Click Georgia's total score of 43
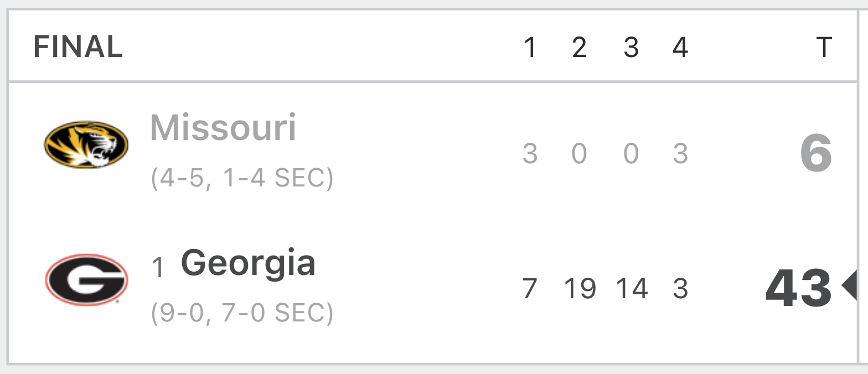Image resolution: width=868 pixels, height=374 pixels. click(x=799, y=288)
